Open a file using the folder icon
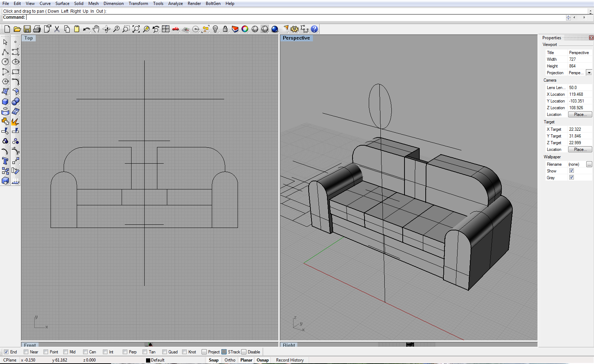The image size is (594, 364). [x=17, y=29]
